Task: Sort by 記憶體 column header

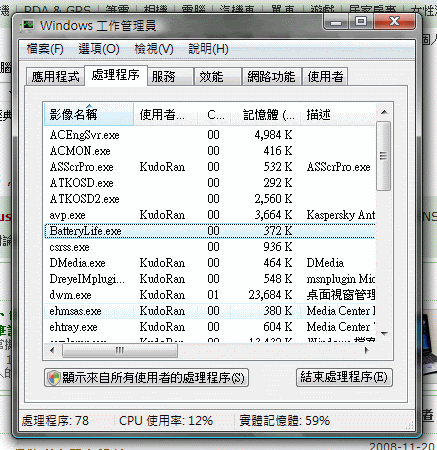Action: point(266,115)
